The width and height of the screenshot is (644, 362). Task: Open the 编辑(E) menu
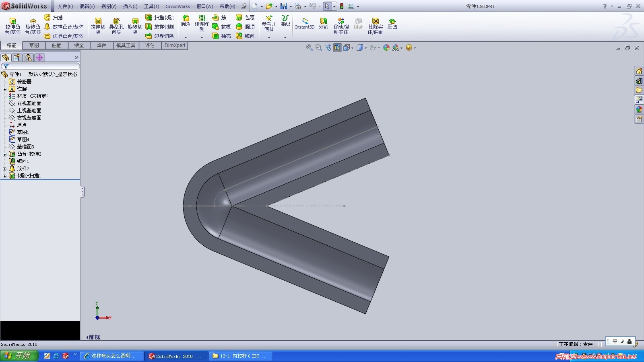click(x=87, y=6)
